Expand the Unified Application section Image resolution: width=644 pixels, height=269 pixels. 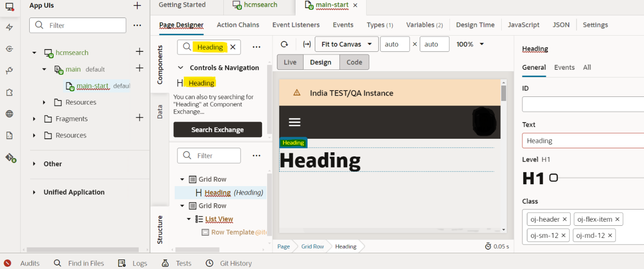(34, 192)
